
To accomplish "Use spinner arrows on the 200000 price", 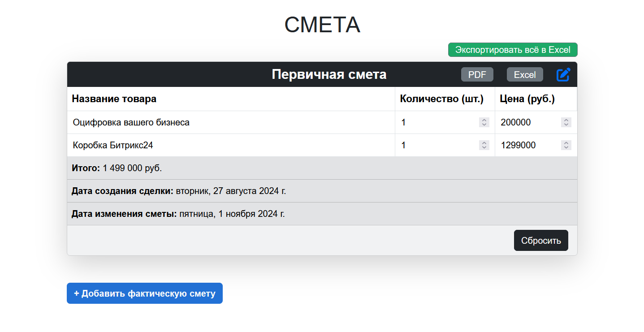I will (566, 122).
